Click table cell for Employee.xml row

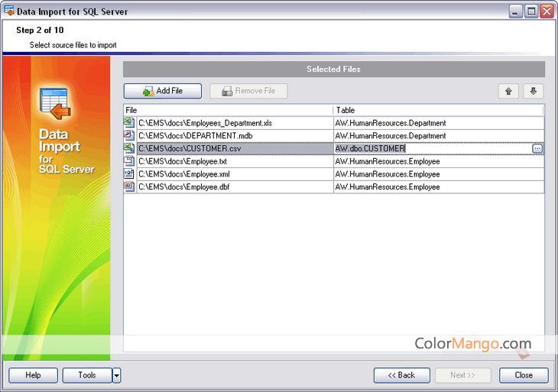(439, 174)
